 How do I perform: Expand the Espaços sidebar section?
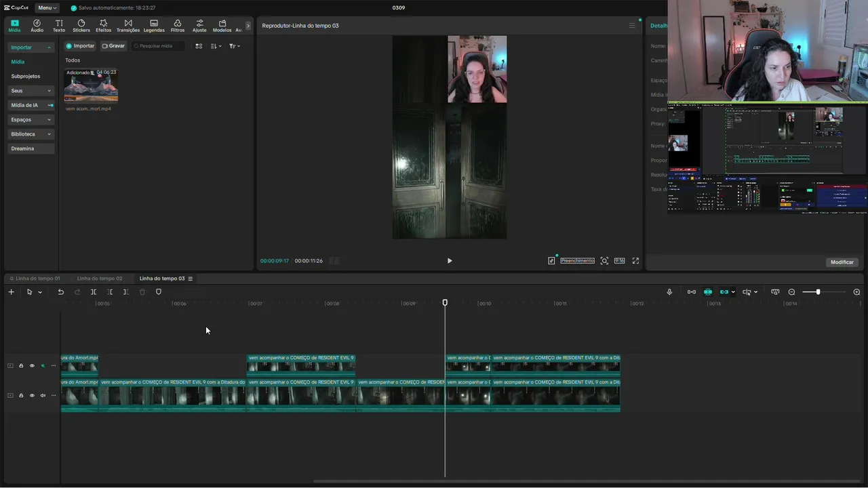coord(31,119)
